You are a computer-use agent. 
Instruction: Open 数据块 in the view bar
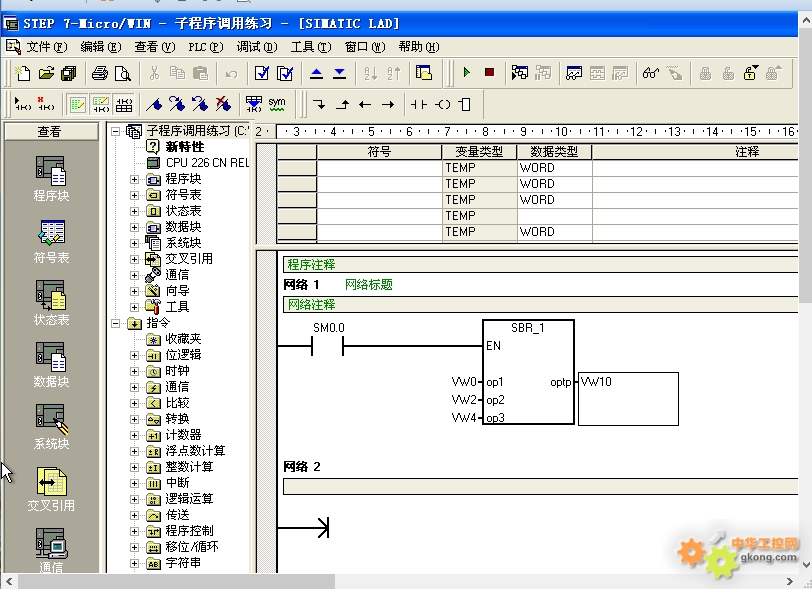tap(51, 365)
